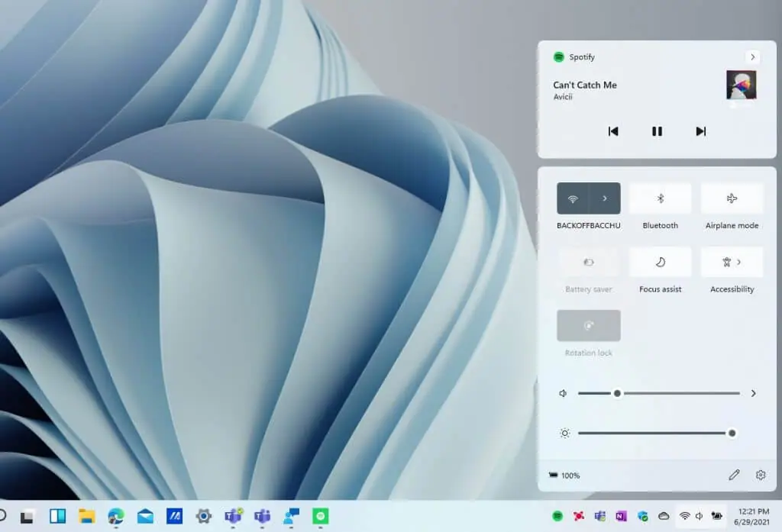This screenshot has height=532, width=782.
Task: Open the 12:21 PM clock and calendar
Action: (x=751, y=517)
